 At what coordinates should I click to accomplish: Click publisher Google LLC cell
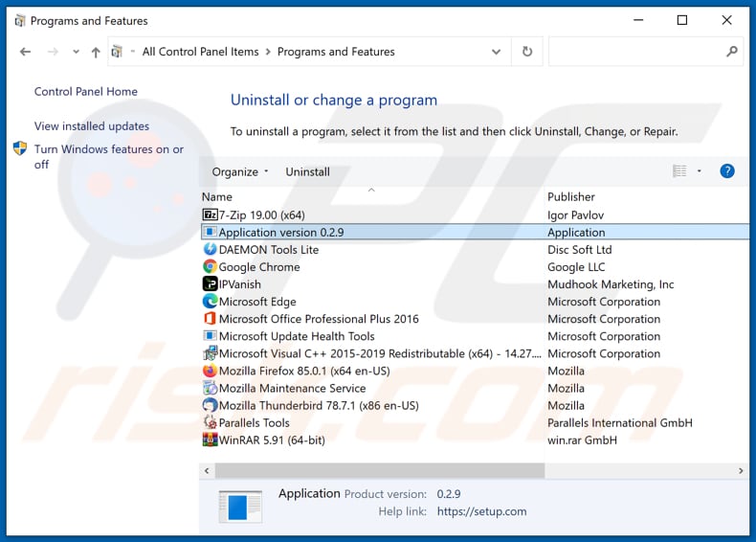[x=576, y=267]
